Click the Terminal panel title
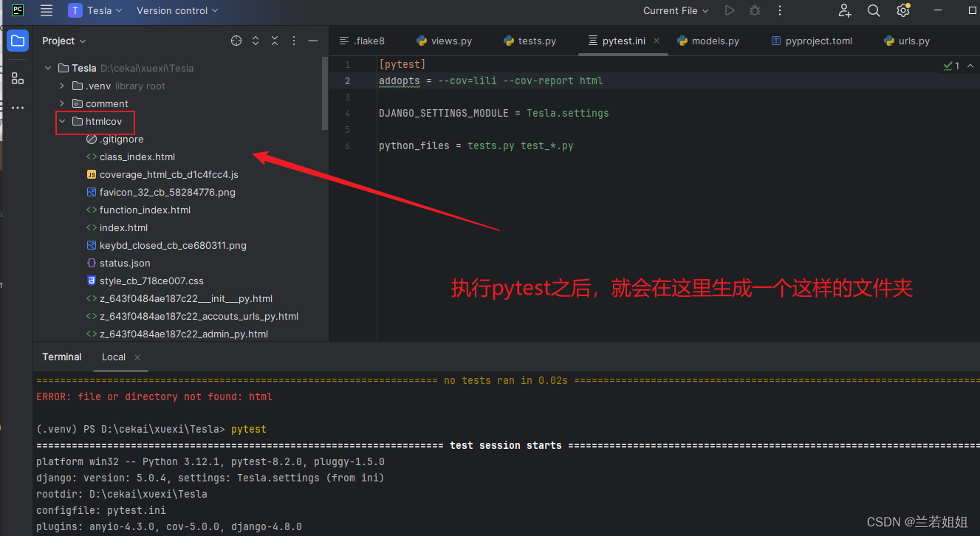Viewport: 980px width, 536px height. 62,357
